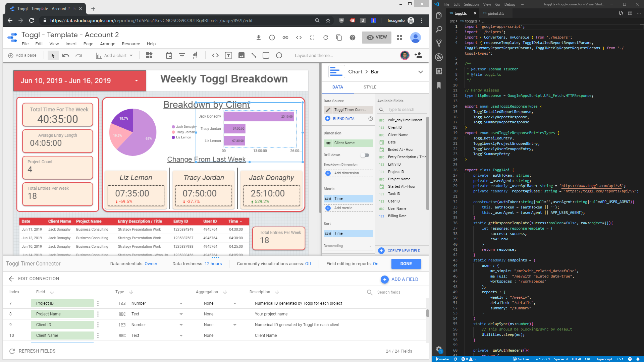
Task: Click the refresh data icon
Action: point(325,38)
